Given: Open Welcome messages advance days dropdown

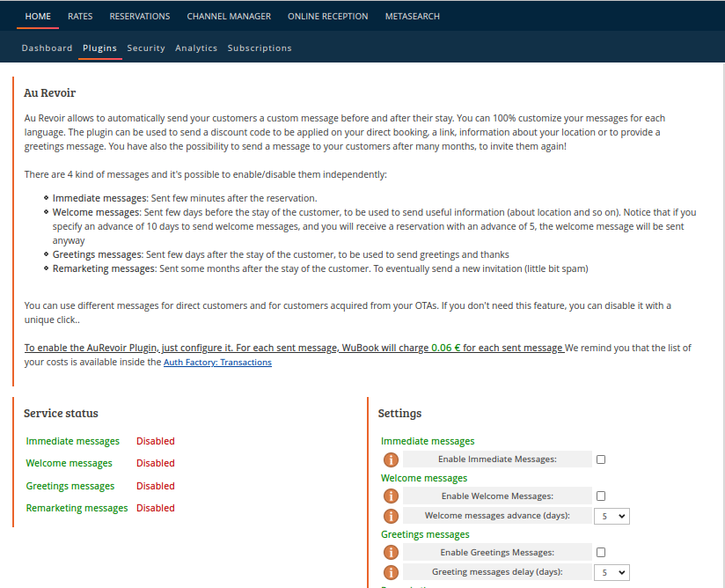Looking at the screenshot, I should 611,516.
